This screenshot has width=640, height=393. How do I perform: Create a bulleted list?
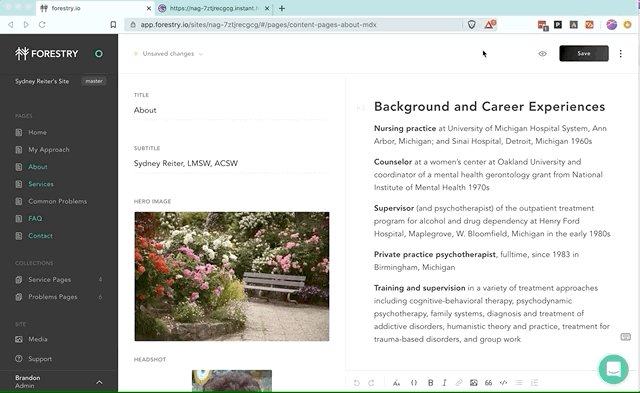518,383
